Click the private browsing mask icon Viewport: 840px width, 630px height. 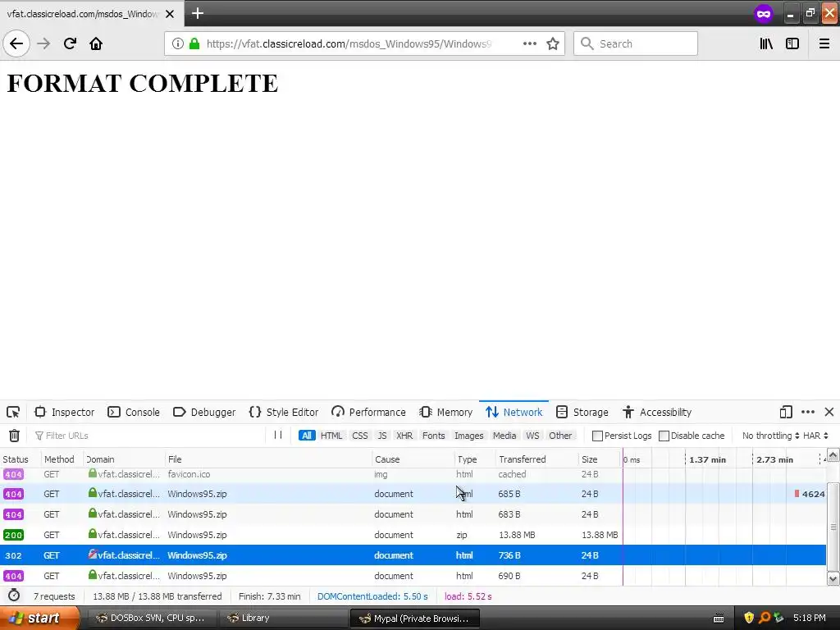pos(764,14)
